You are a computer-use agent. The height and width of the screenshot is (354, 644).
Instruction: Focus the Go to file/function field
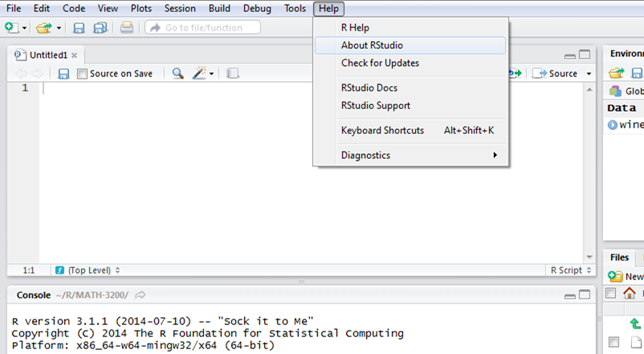pyautogui.click(x=203, y=27)
